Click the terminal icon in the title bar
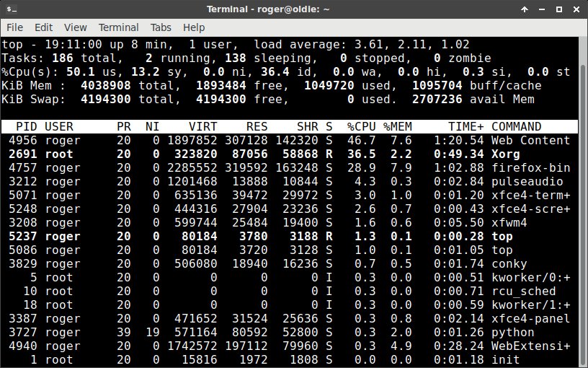Viewport: 588px width, 368px height. (12, 9)
